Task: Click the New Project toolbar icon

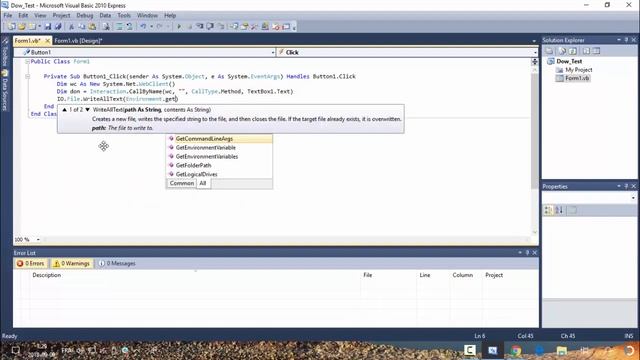Action: [11, 27]
